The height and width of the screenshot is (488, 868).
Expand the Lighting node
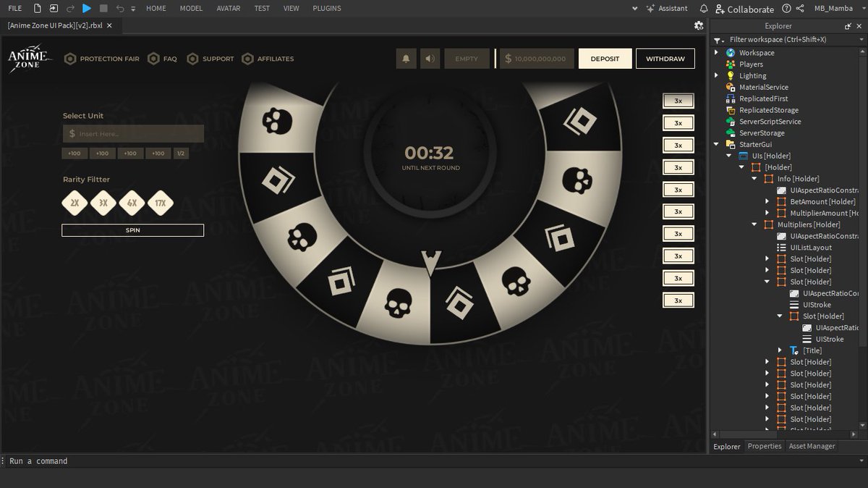[717, 75]
